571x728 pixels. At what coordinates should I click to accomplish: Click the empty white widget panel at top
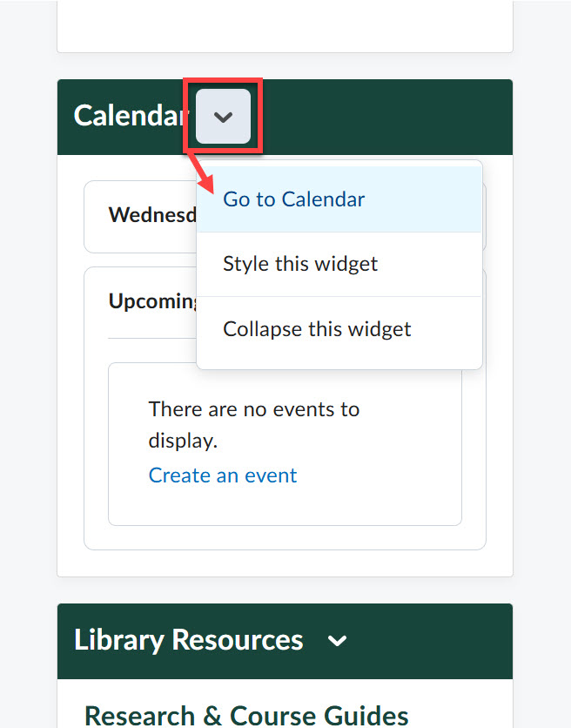click(285, 26)
